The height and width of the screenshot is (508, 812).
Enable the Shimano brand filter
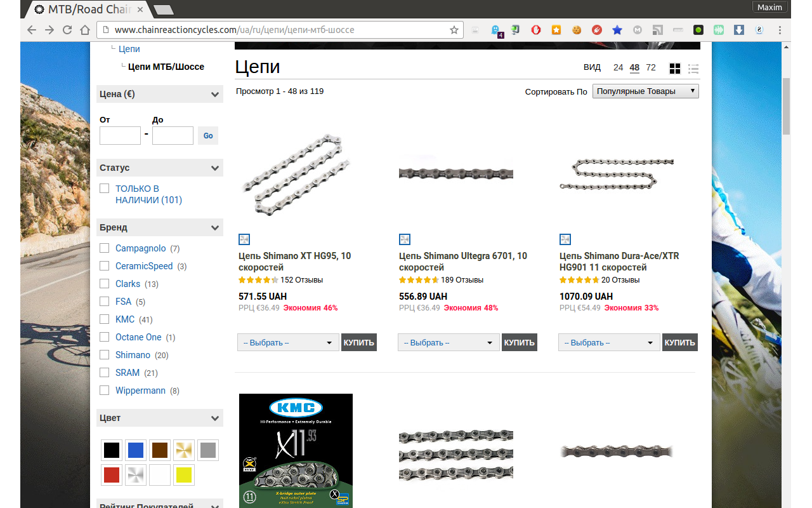(105, 355)
